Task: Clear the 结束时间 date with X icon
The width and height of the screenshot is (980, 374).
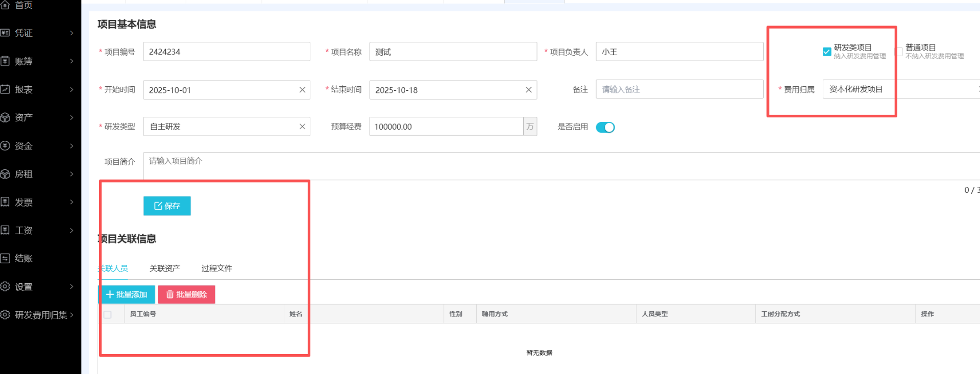Action: (528, 90)
